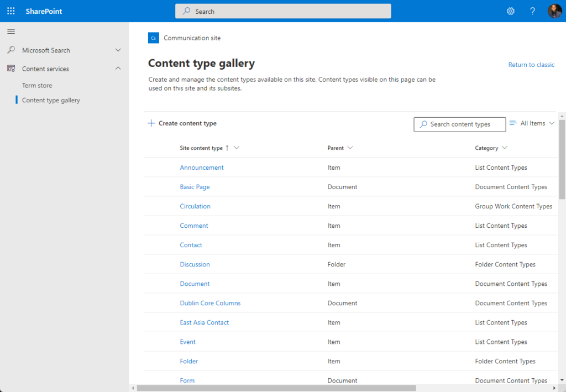Collapse the Content services section chevron
Image resolution: width=566 pixels, height=392 pixels.
coord(118,68)
